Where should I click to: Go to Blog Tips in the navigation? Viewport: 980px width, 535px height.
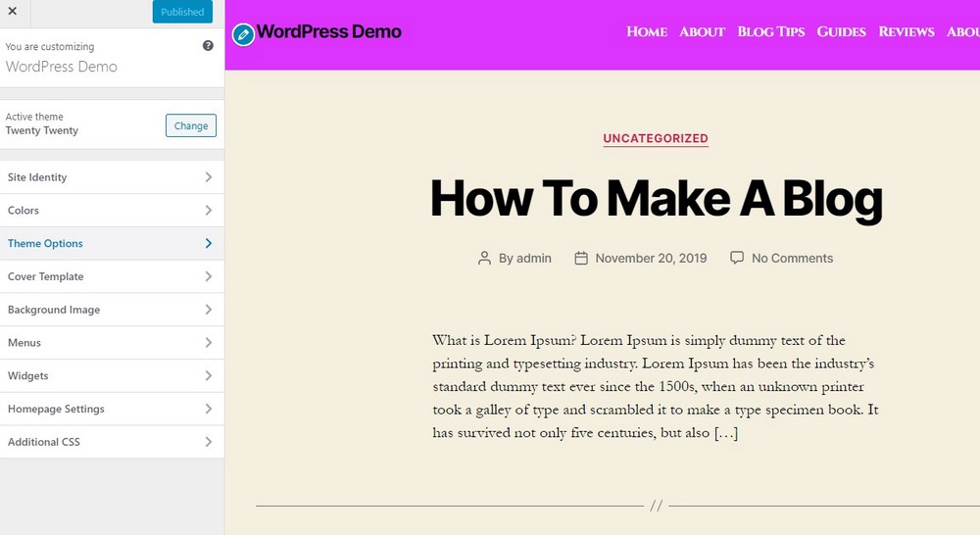click(x=770, y=31)
